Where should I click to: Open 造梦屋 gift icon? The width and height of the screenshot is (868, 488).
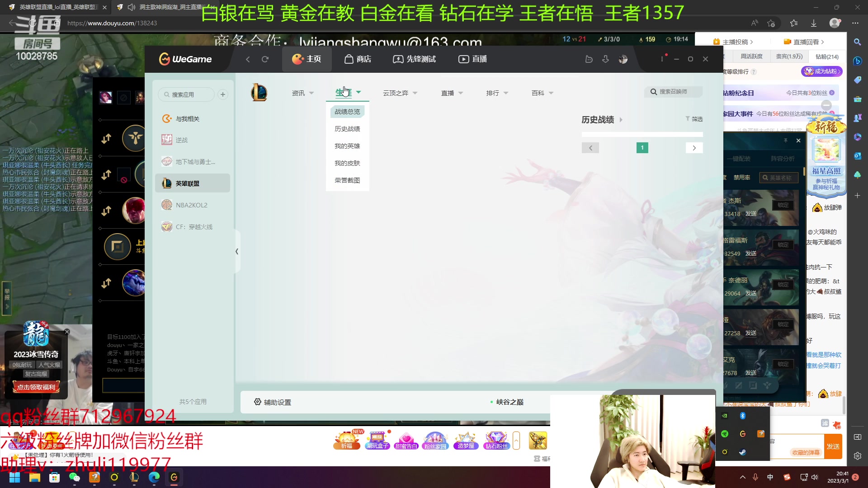[x=466, y=440]
